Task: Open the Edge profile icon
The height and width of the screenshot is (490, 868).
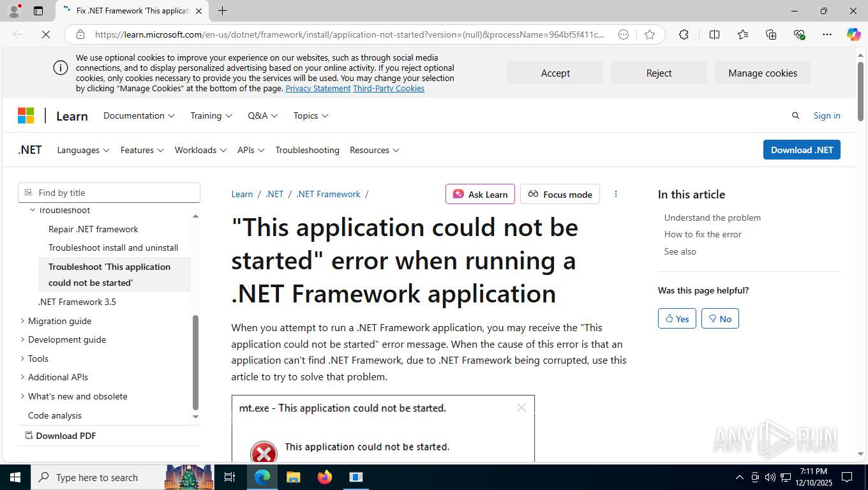Action: (13, 11)
